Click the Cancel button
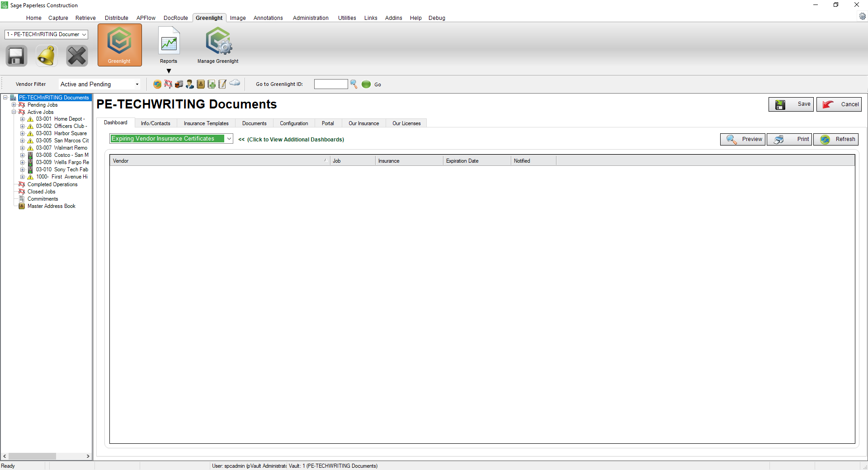Screen dimensions: 868x470 click(x=839, y=104)
